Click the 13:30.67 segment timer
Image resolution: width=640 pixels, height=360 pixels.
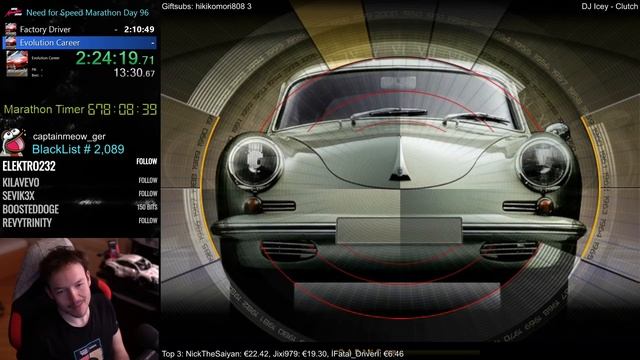pos(134,73)
